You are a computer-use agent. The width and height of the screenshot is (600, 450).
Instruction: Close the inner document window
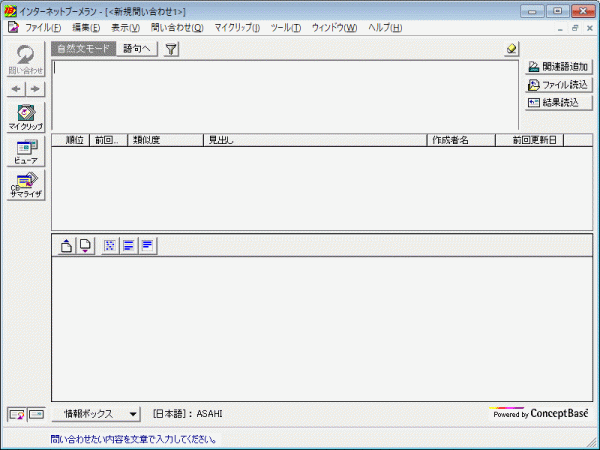click(590, 28)
